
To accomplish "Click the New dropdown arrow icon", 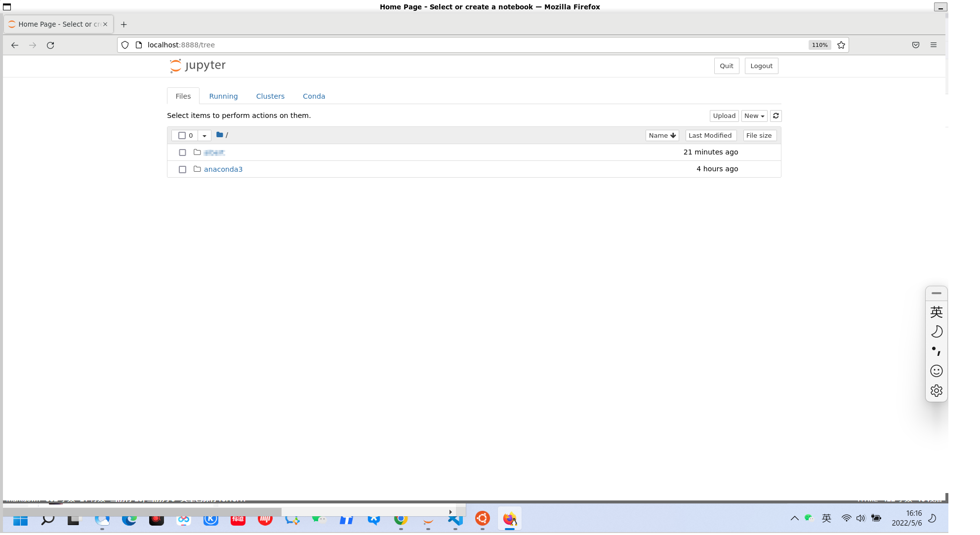I will tap(763, 115).
